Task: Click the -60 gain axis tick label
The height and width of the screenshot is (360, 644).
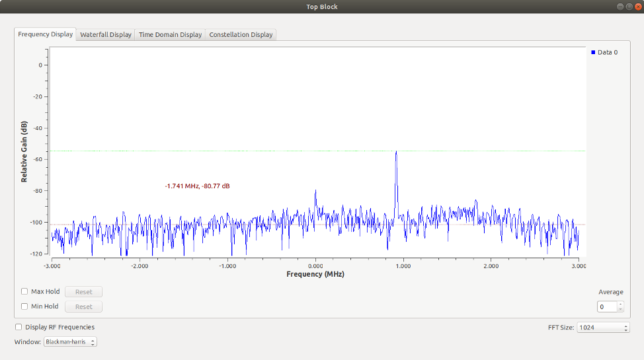Action: tap(37, 159)
